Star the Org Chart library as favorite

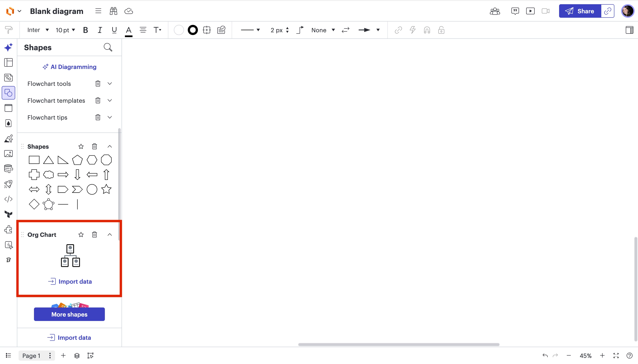(x=81, y=235)
